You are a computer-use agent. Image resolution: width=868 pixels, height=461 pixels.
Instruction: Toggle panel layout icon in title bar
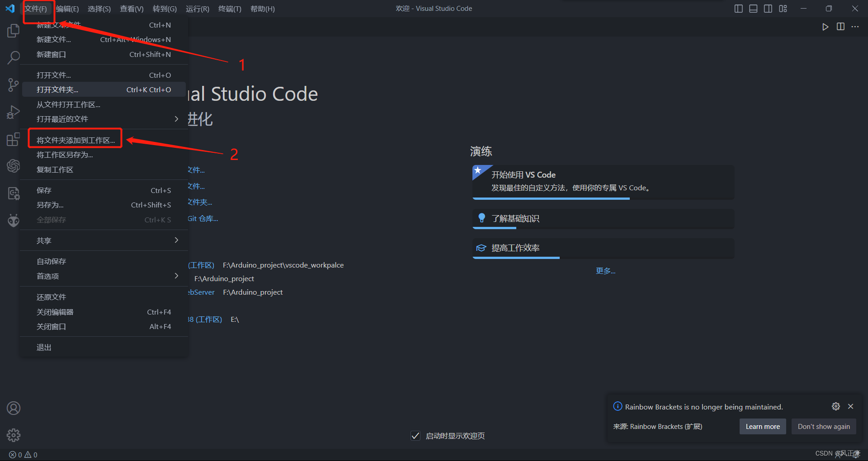pyautogui.click(x=753, y=9)
